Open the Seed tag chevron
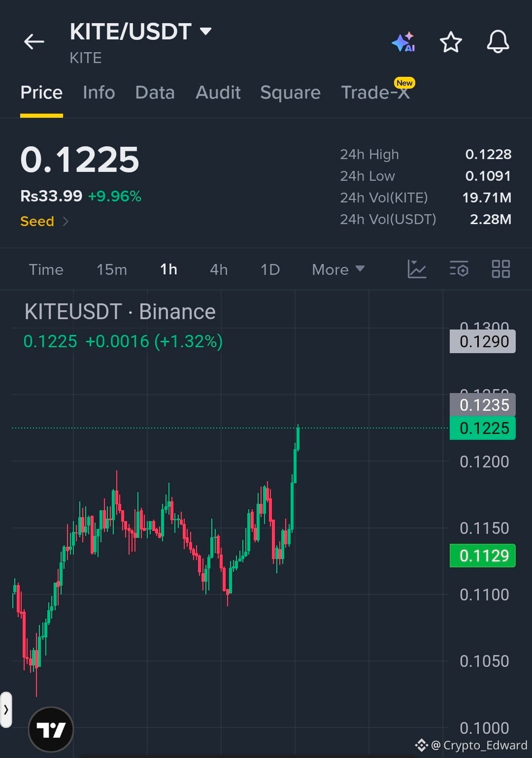The image size is (532, 758). point(66,222)
